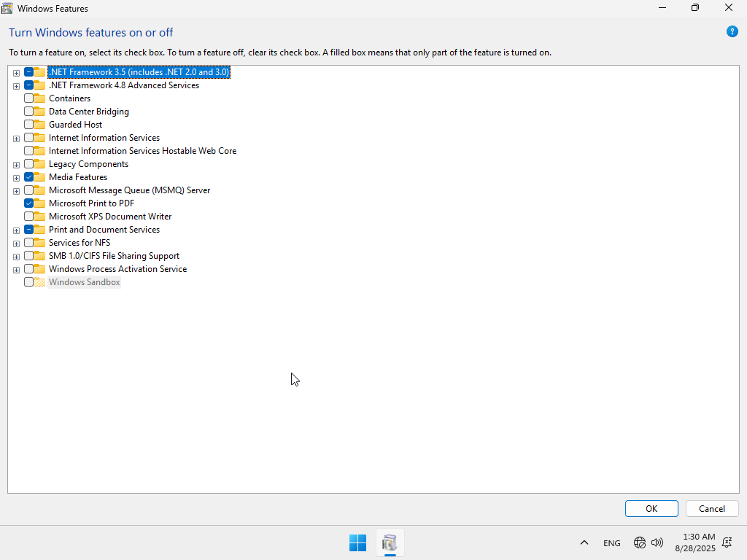Select the Guarded Host feature label
This screenshot has height=560, width=747.
(x=75, y=125)
